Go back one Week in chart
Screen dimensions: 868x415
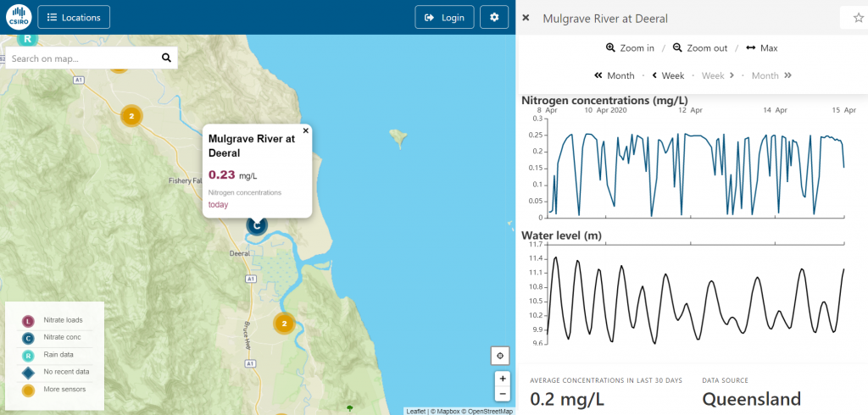click(x=668, y=75)
